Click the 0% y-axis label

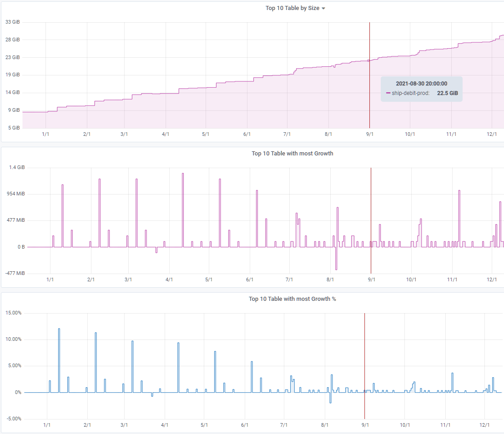point(18,392)
